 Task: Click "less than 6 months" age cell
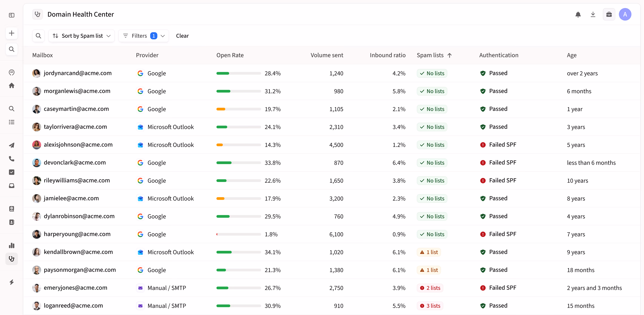click(x=591, y=163)
